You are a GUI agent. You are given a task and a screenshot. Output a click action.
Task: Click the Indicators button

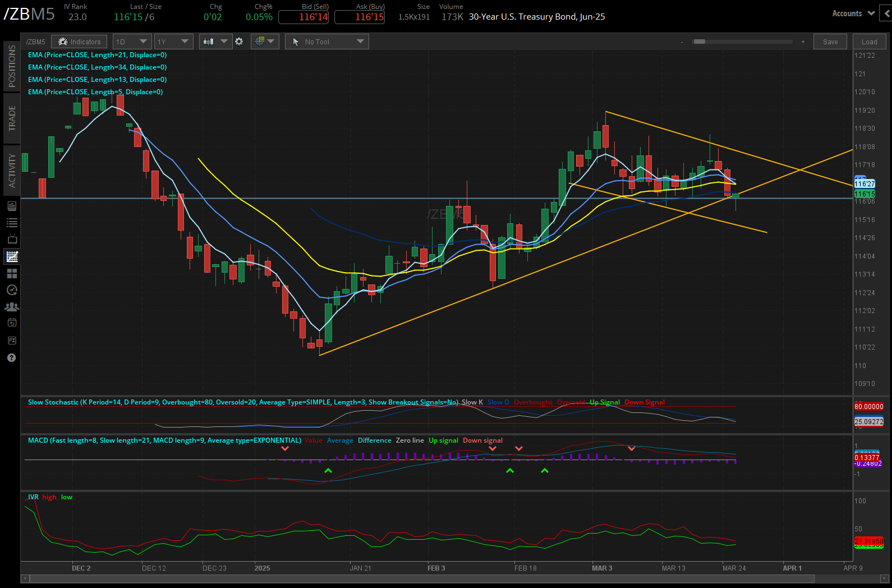(x=79, y=42)
